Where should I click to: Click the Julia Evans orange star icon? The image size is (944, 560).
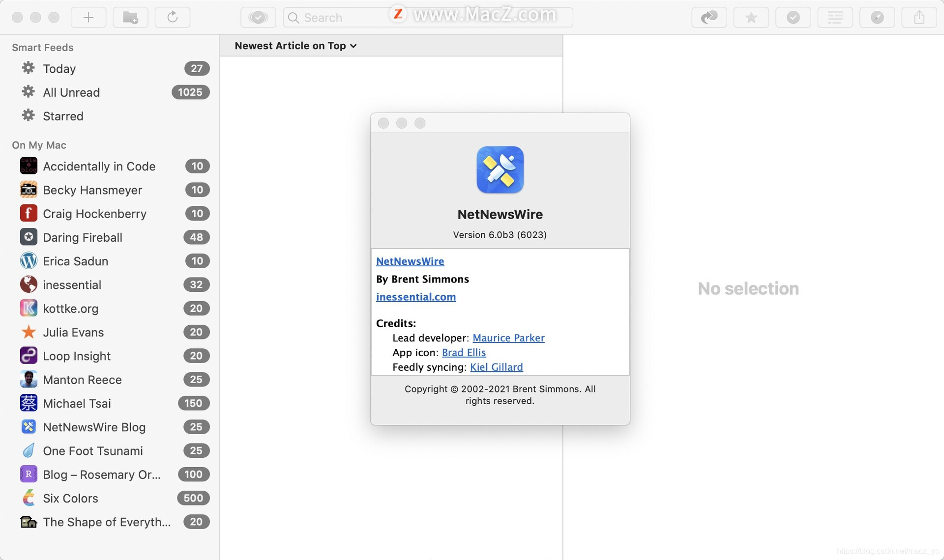pos(29,332)
